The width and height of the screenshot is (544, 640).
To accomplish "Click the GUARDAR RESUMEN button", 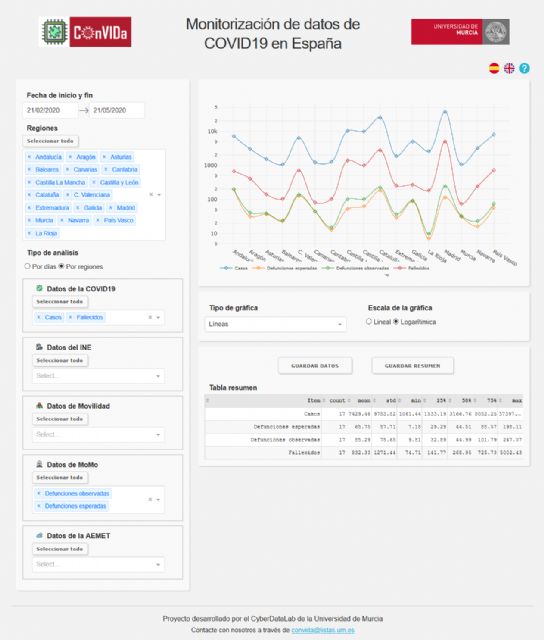I will tap(413, 366).
